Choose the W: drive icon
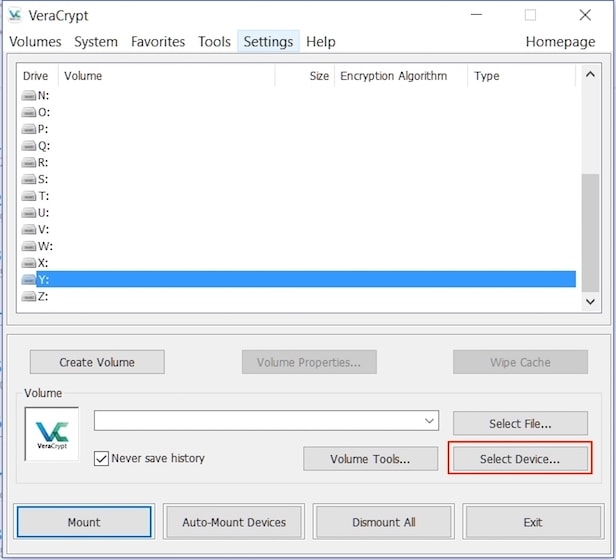Image resolution: width=616 pixels, height=560 pixels. coord(29,246)
